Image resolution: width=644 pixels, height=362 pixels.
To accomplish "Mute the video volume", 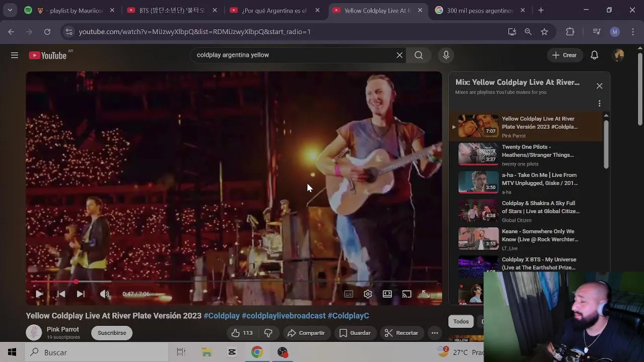I will click(x=105, y=294).
